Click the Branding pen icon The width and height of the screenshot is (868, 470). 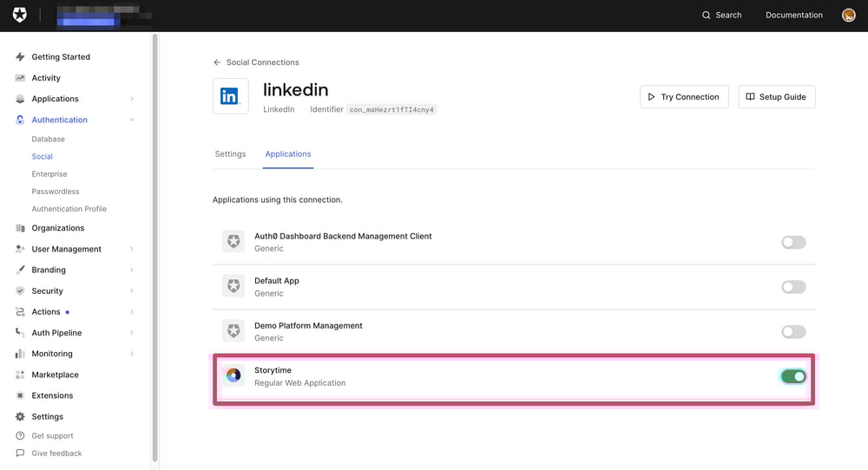(x=20, y=270)
